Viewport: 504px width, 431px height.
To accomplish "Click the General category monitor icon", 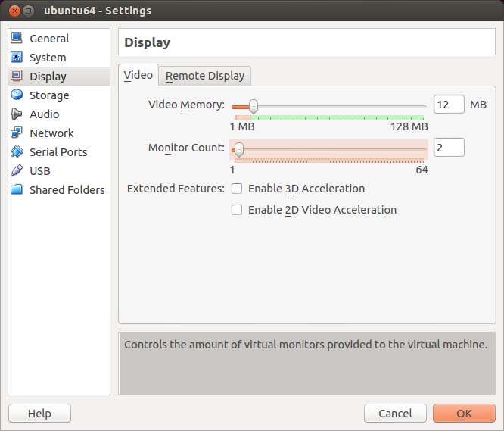I will pyautogui.click(x=17, y=38).
